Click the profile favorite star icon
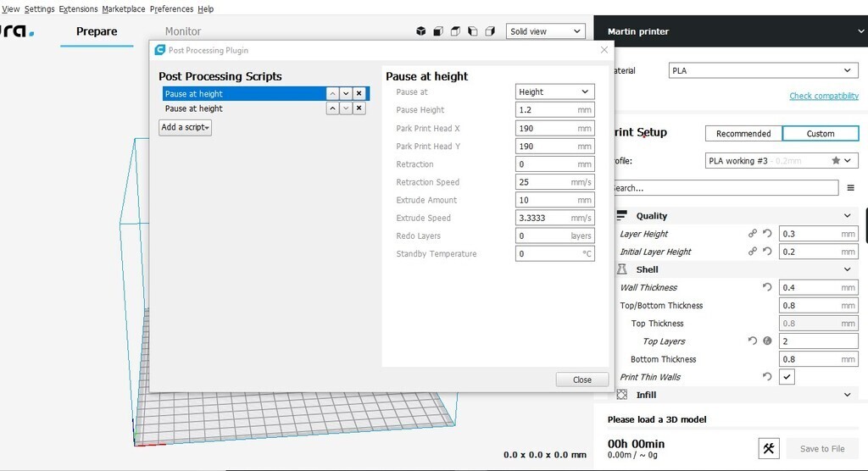 click(835, 160)
